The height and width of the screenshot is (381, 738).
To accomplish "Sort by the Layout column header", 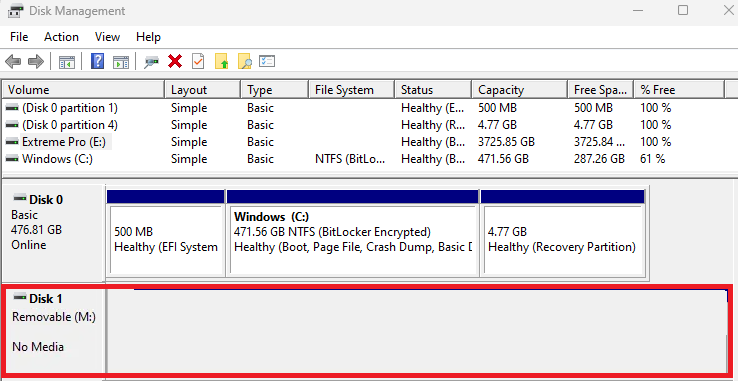I will coord(203,89).
